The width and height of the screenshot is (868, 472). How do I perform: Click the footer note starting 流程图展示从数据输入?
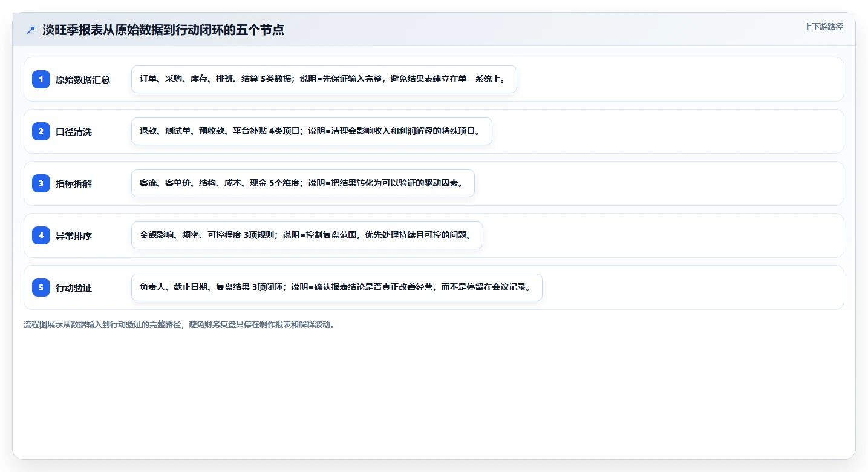click(x=180, y=324)
